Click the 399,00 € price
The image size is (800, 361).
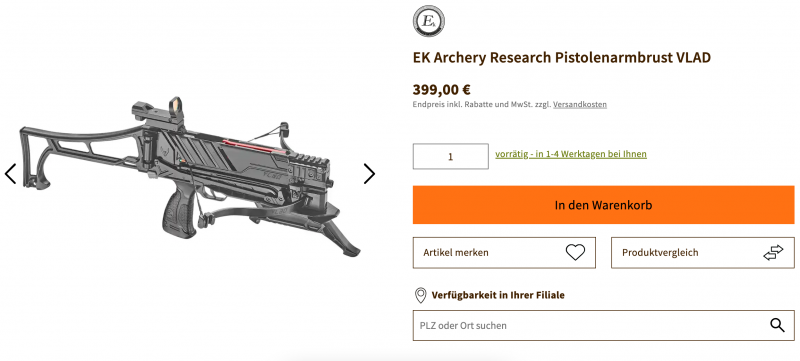pos(442,90)
